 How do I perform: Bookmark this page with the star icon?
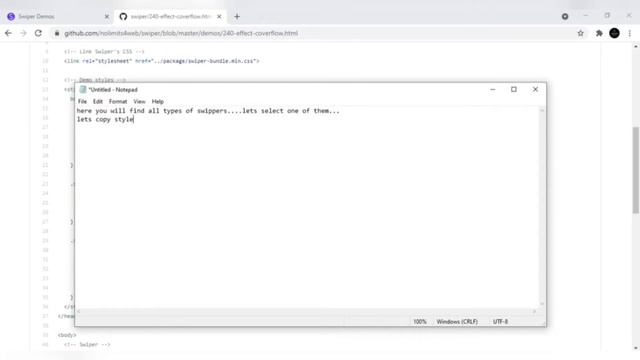580,33
